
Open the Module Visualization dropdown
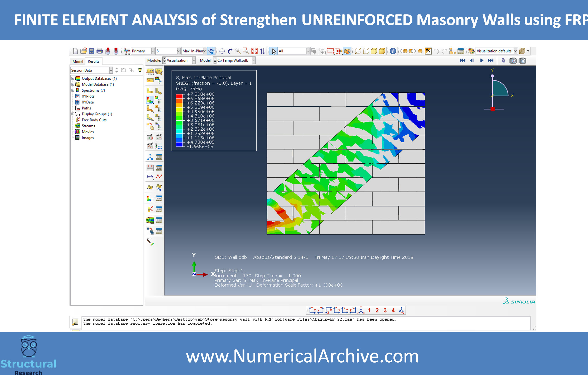point(179,60)
